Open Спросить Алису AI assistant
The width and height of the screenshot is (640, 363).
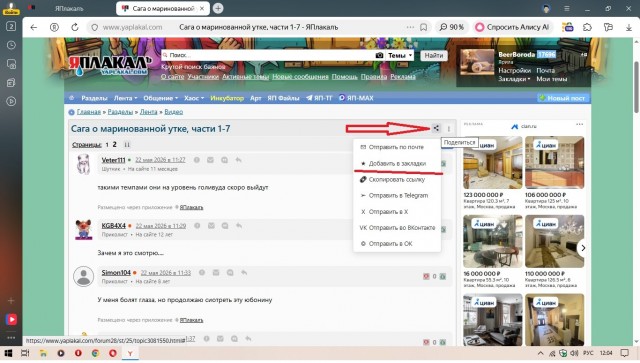[x=513, y=27]
